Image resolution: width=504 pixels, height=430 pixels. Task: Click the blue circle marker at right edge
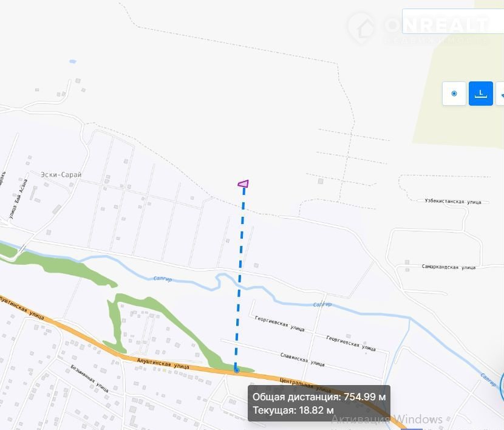pos(502,384)
